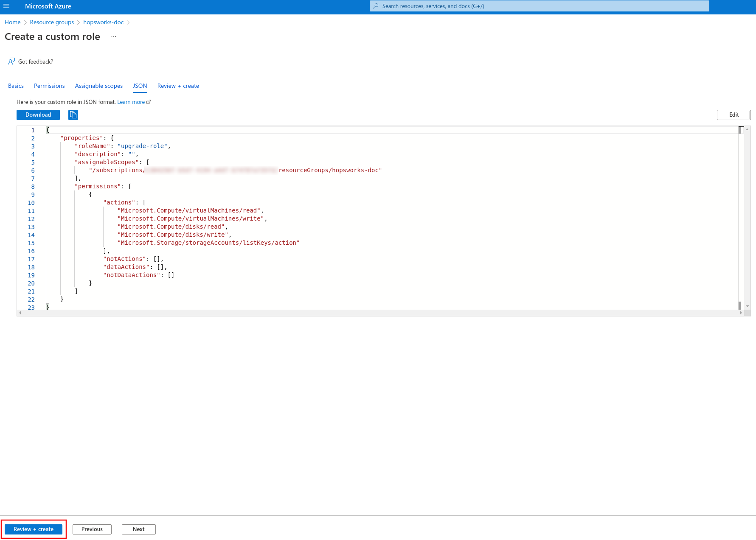Screen dimensions: 756x540
Task: Switch to the Permissions tab
Action: coord(49,86)
